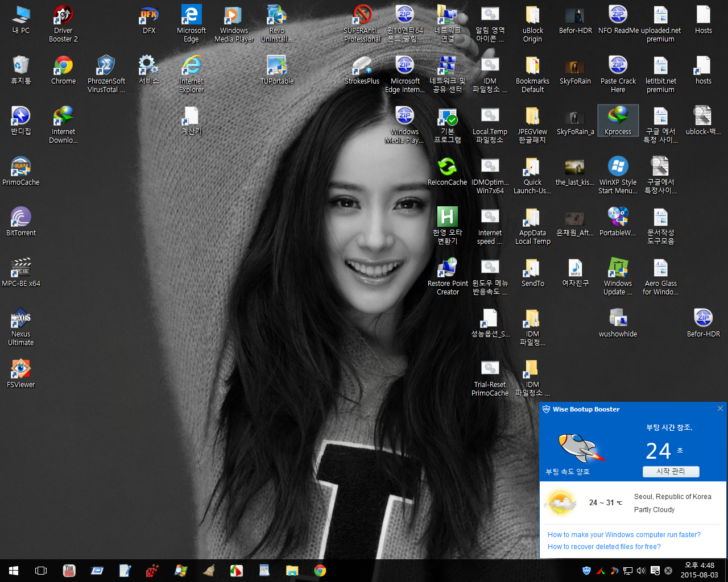Open the 은채원_Aft... image thumbnail
The image size is (728, 582).
576,222
